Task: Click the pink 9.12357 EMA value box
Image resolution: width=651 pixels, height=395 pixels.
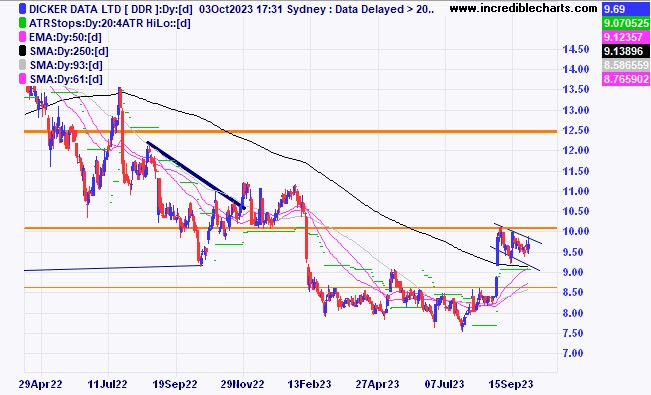Action: (x=626, y=37)
